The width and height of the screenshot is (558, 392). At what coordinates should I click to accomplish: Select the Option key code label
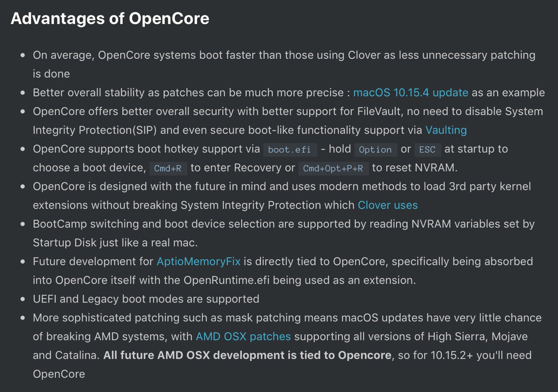click(375, 150)
